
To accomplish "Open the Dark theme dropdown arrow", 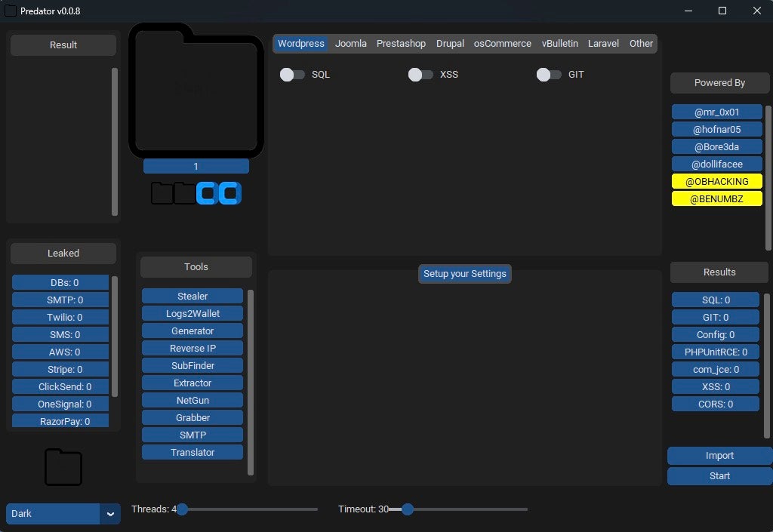I will 110,514.
